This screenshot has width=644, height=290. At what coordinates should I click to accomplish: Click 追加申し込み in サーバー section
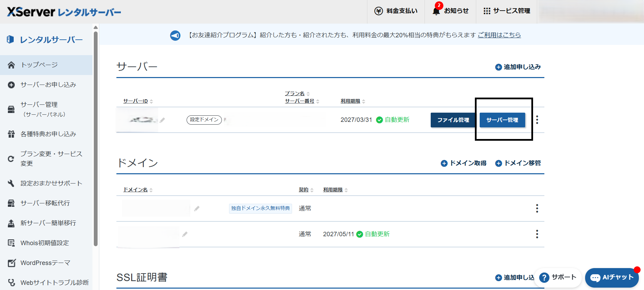pyautogui.click(x=518, y=67)
